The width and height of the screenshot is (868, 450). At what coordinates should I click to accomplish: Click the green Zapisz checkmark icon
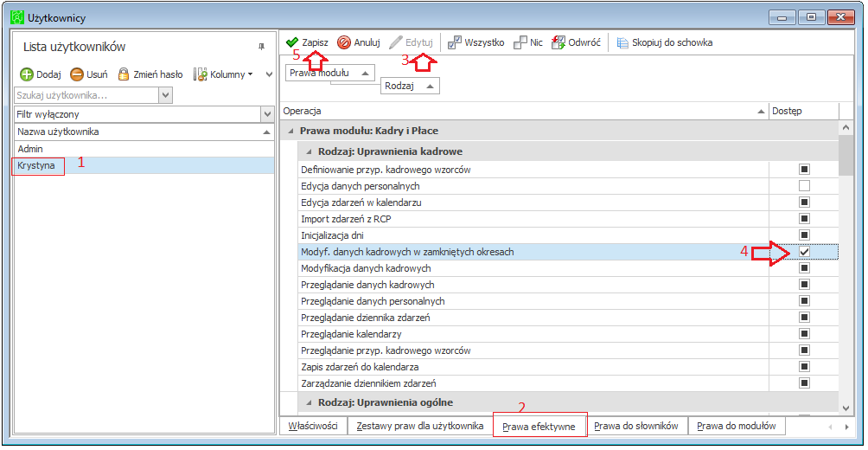pyautogui.click(x=291, y=42)
